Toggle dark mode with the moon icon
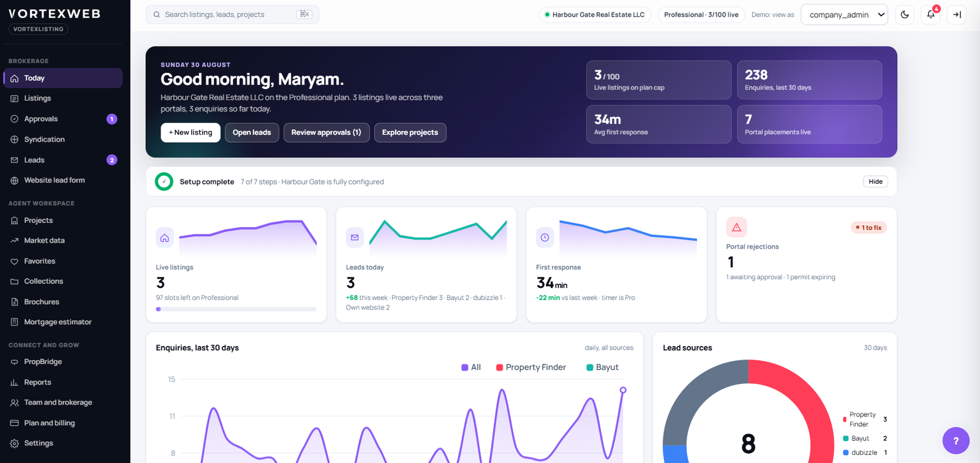Screen dimensions: 980x463 905,15
